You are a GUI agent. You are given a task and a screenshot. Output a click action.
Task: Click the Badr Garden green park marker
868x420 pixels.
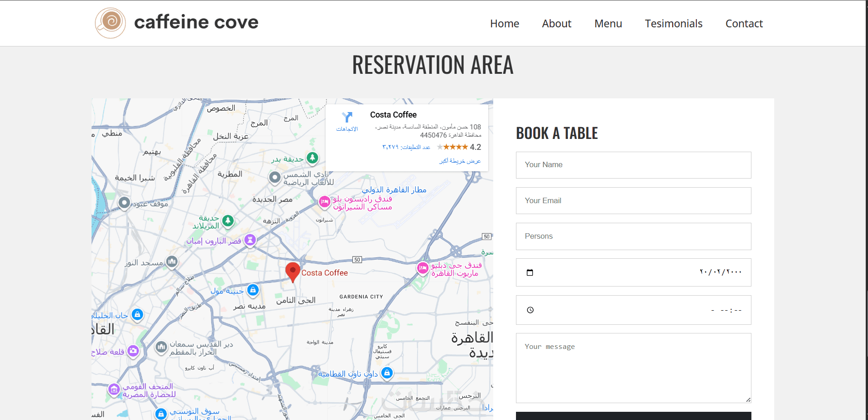312,158
